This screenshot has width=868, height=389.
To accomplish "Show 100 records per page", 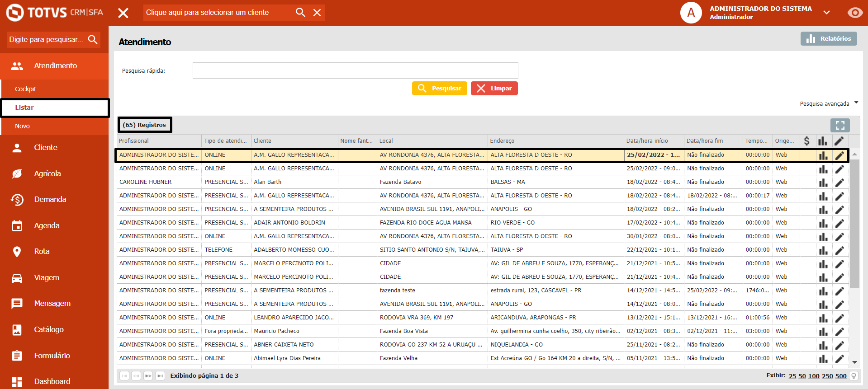I will (814, 376).
